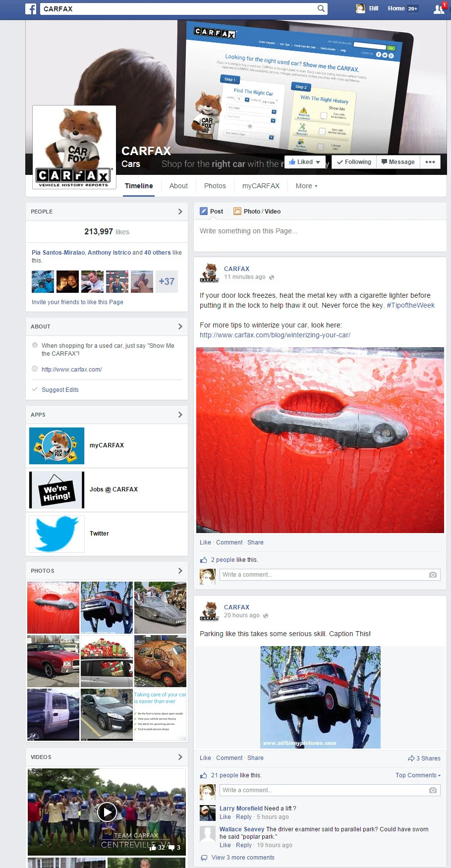Attach photo via camera icon on second post
This screenshot has height=868, width=451.
433,790
